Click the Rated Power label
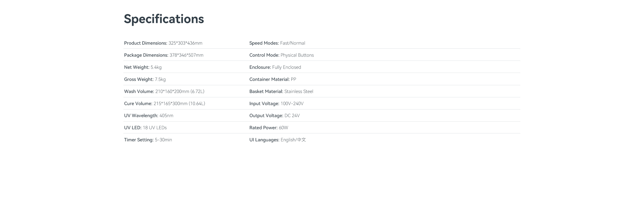Image resolution: width=644 pixels, height=203 pixels. pos(263,128)
